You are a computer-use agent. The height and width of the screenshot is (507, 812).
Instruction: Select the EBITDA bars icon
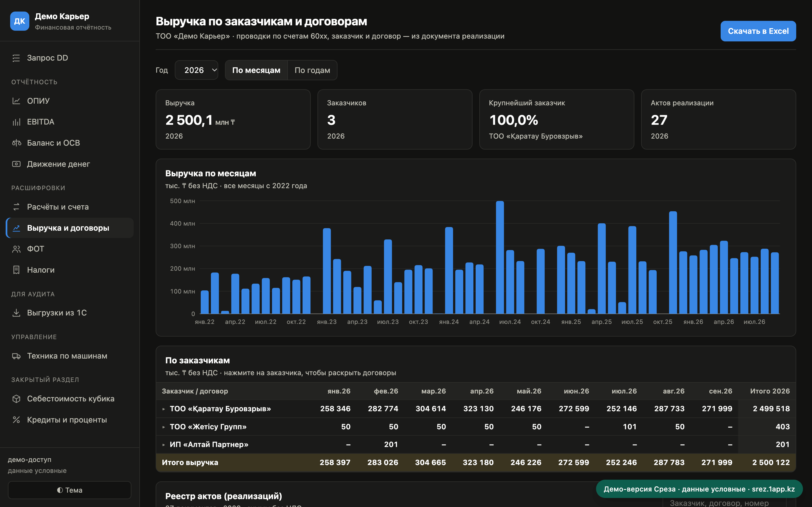pyautogui.click(x=16, y=122)
